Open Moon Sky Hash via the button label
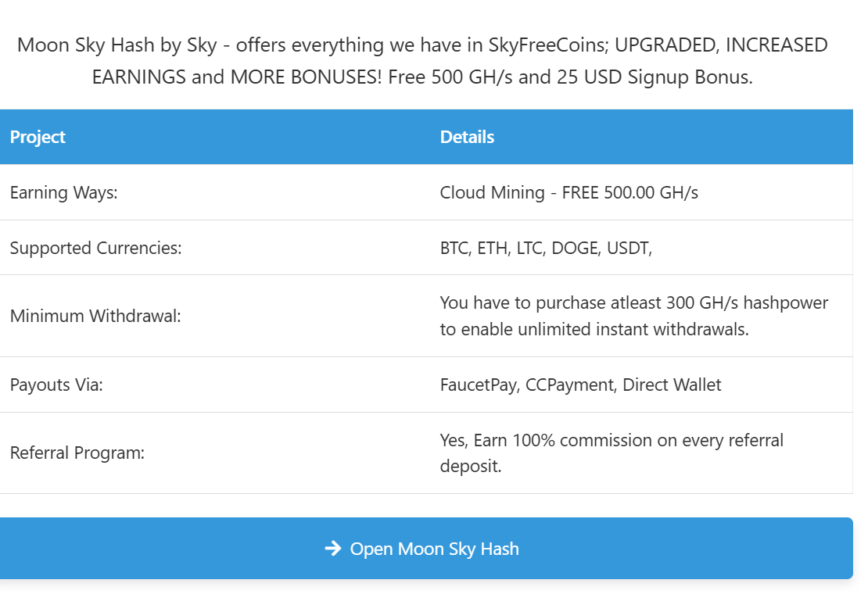The width and height of the screenshot is (868, 594). [x=434, y=549]
